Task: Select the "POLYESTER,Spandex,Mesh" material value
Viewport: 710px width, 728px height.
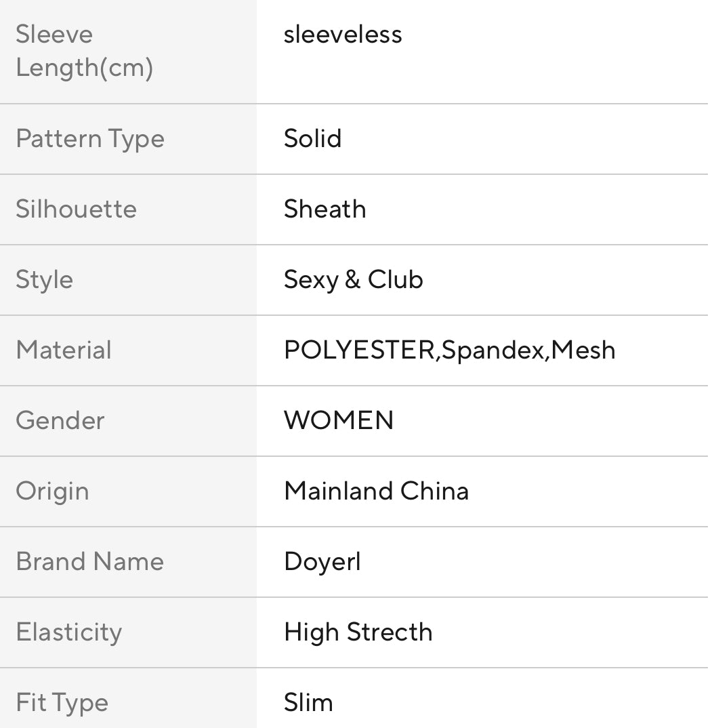Action: pyautogui.click(x=449, y=350)
